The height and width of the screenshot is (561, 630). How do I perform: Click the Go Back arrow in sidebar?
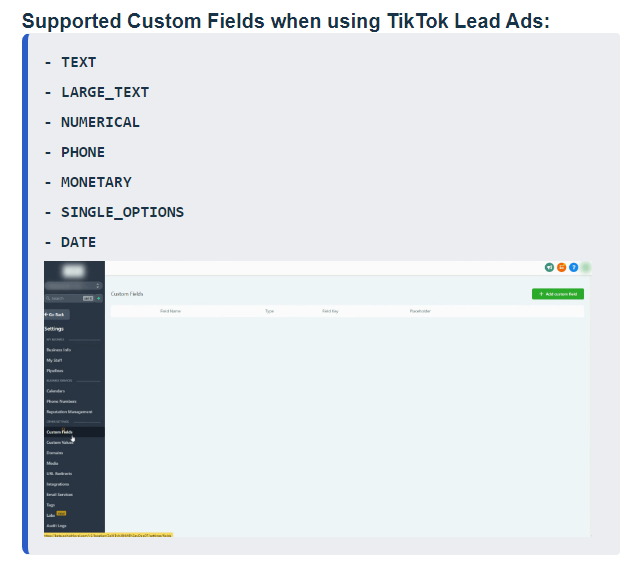click(55, 314)
